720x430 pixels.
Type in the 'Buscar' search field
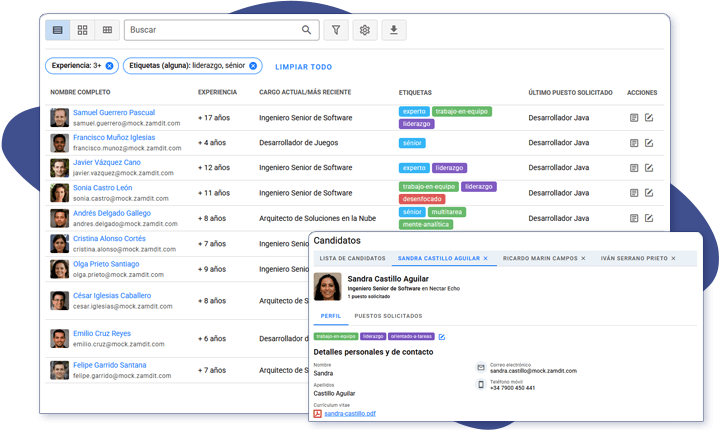(210, 30)
